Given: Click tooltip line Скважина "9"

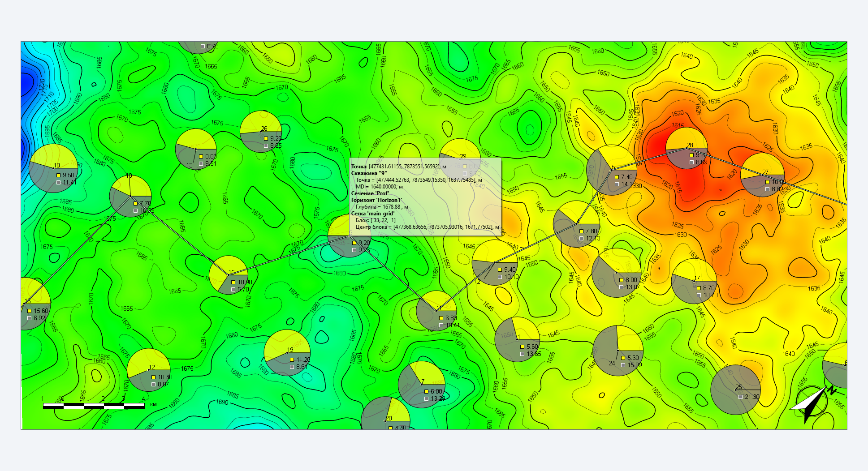Looking at the screenshot, I should pos(369,173).
